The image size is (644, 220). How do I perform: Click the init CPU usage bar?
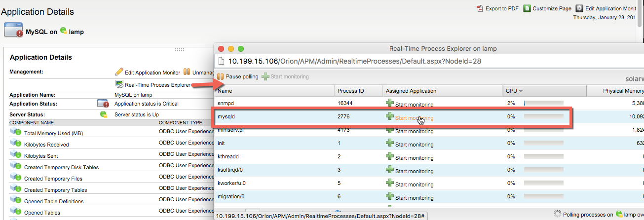(x=543, y=143)
